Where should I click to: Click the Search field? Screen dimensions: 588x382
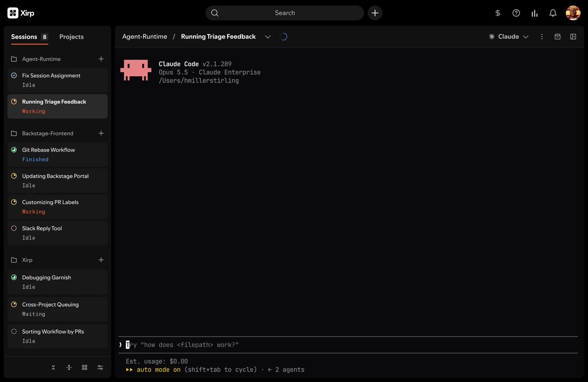(285, 13)
